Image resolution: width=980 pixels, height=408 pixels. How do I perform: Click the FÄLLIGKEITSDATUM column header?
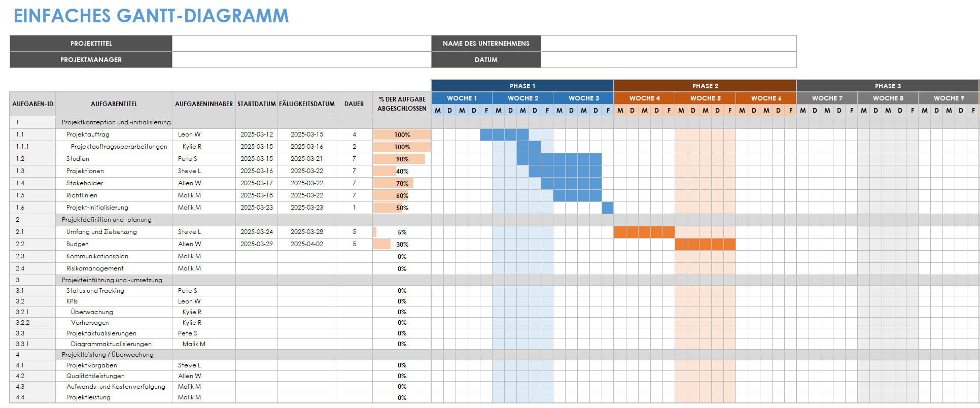coord(307,104)
